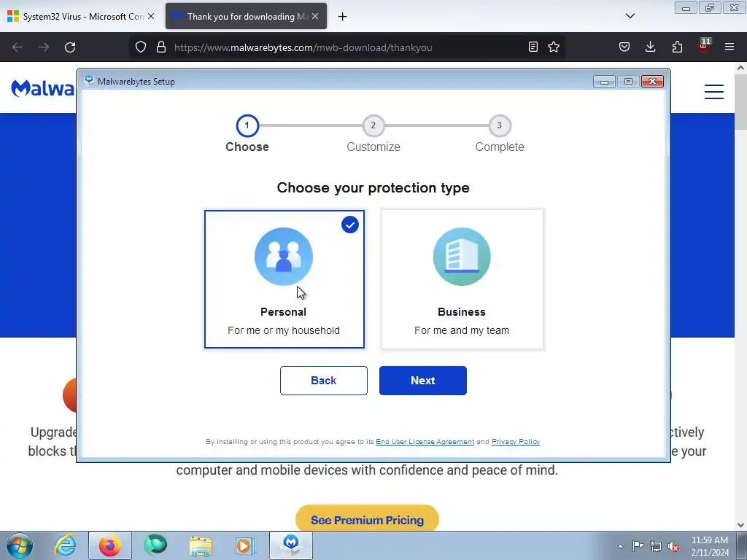Close the Thank you for downloading tab

click(x=315, y=16)
